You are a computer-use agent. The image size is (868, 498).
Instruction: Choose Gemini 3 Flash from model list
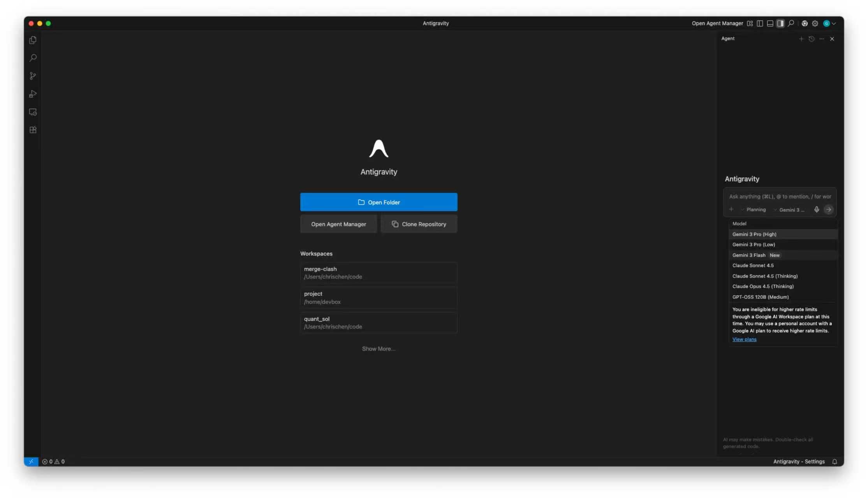(748, 255)
